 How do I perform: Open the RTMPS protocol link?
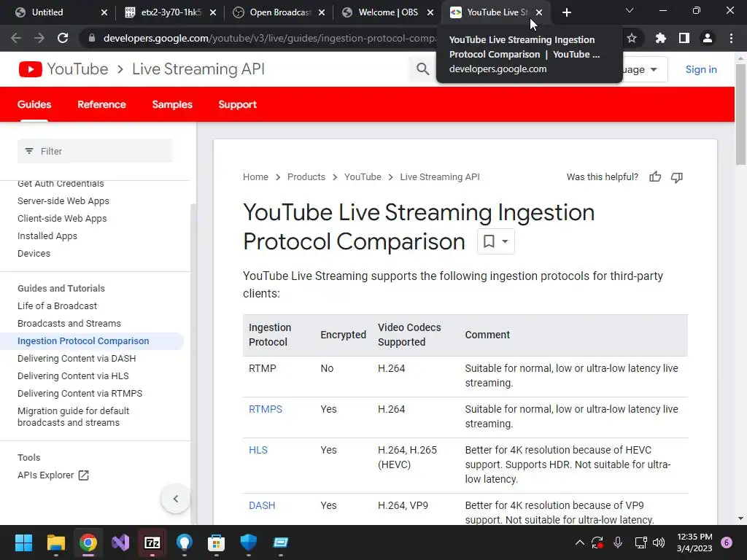266,409
